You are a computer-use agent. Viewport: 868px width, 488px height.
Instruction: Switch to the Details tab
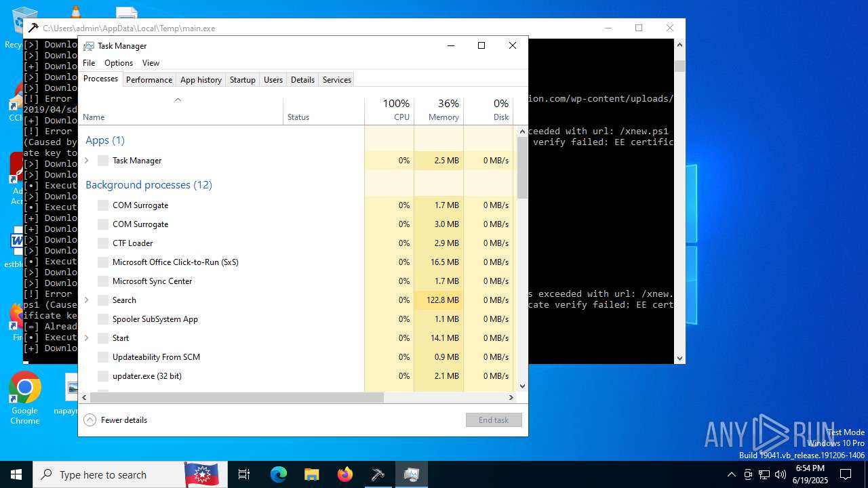302,80
